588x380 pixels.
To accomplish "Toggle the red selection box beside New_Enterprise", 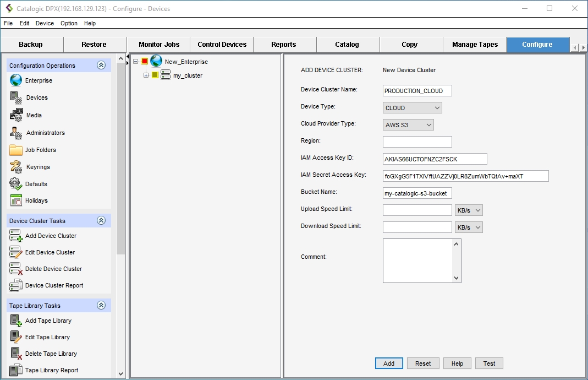I will [x=145, y=62].
